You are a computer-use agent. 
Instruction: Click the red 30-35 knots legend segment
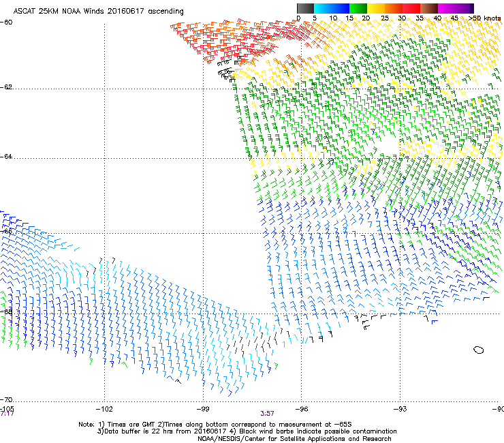pos(411,8)
